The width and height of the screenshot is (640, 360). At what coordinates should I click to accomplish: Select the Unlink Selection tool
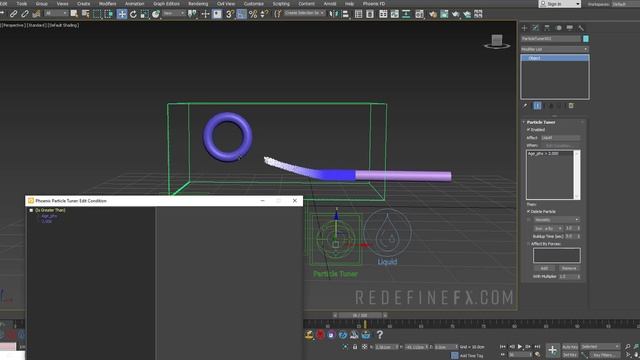(x=25, y=14)
